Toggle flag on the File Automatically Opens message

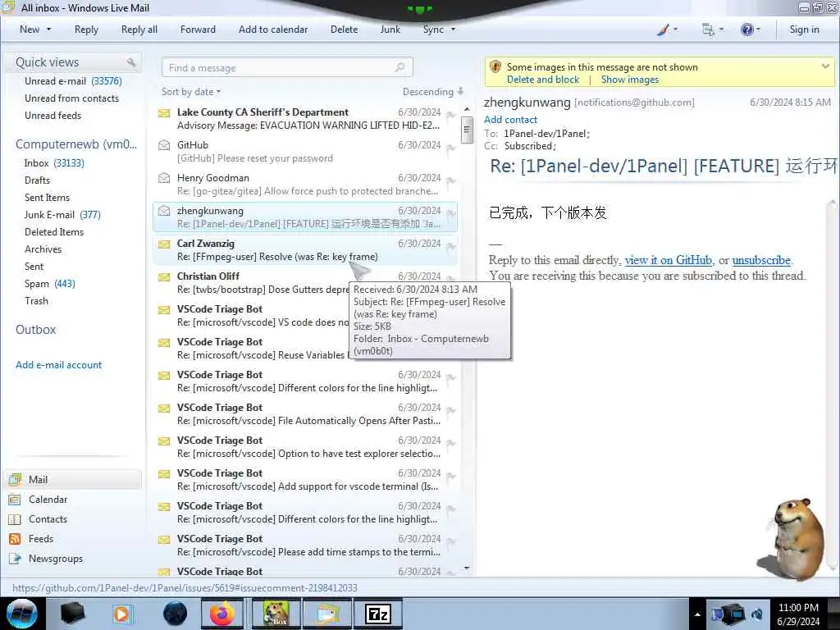click(451, 410)
